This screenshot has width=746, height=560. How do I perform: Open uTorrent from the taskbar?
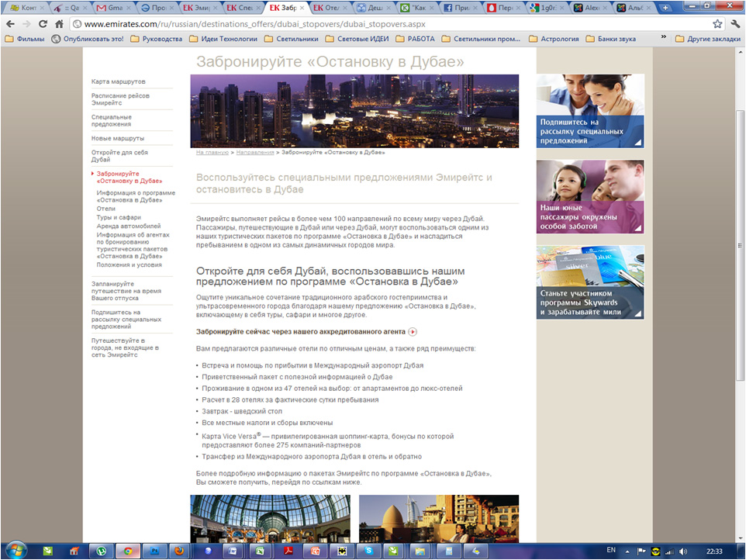[101, 551]
